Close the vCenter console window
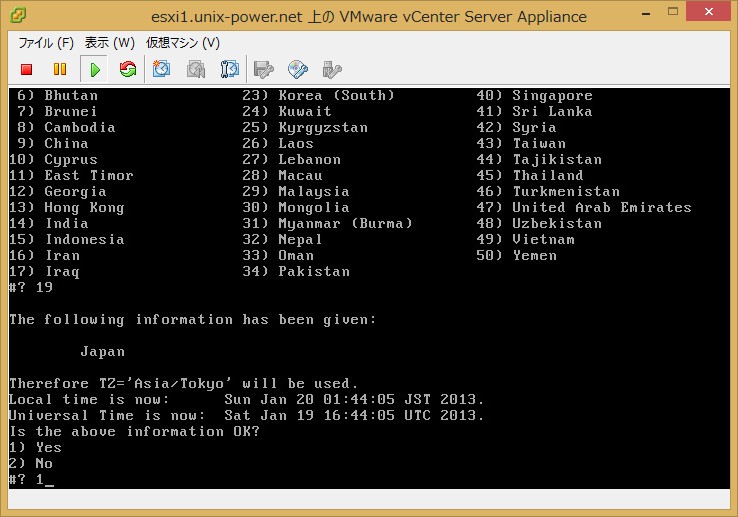This screenshot has width=738, height=517. click(708, 11)
